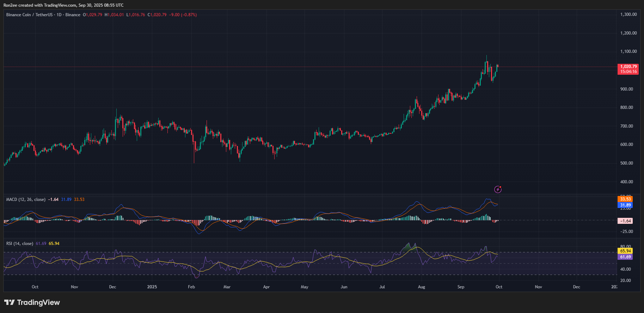The image size is (644, 313).
Task: Click the purple lightning bolt event icon
Action: tap(498, 190)
